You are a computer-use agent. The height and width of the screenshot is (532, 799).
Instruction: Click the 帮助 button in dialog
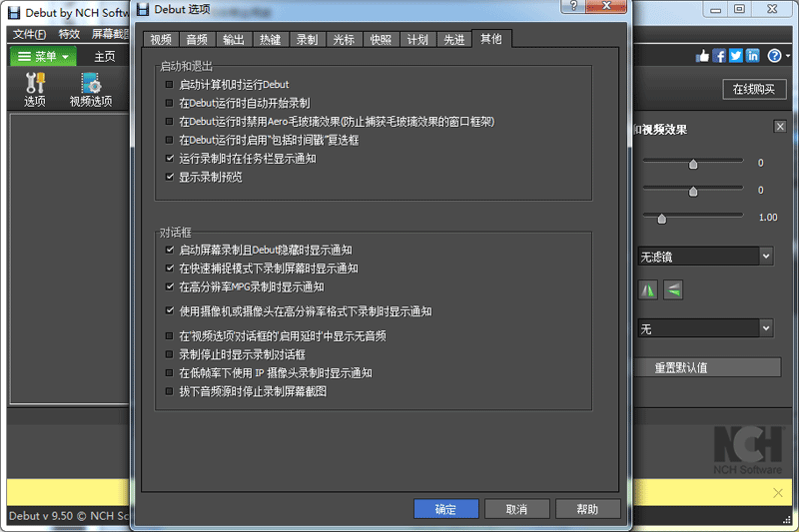587,509
